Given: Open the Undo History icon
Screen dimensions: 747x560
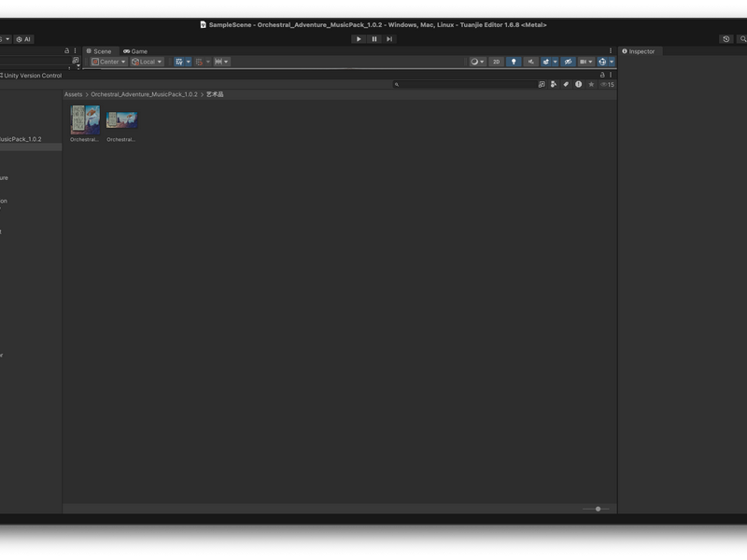Looking at the screenshot, I should [726, 39].
